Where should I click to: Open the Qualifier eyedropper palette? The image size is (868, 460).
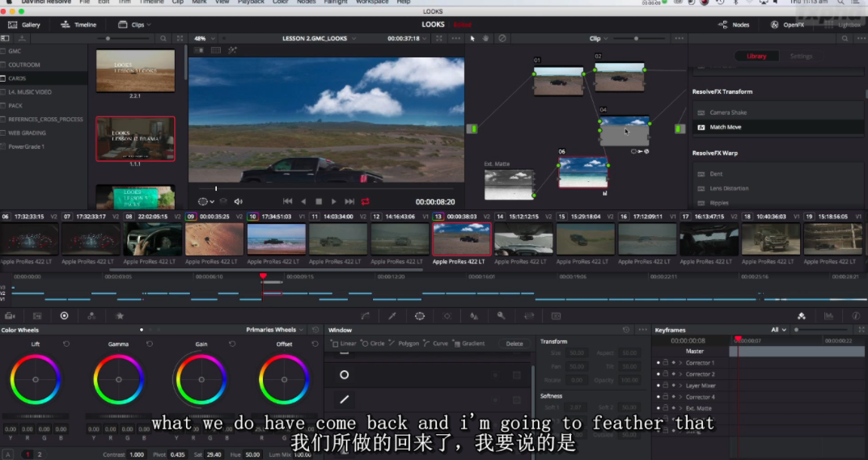click(x=392, y=315)
